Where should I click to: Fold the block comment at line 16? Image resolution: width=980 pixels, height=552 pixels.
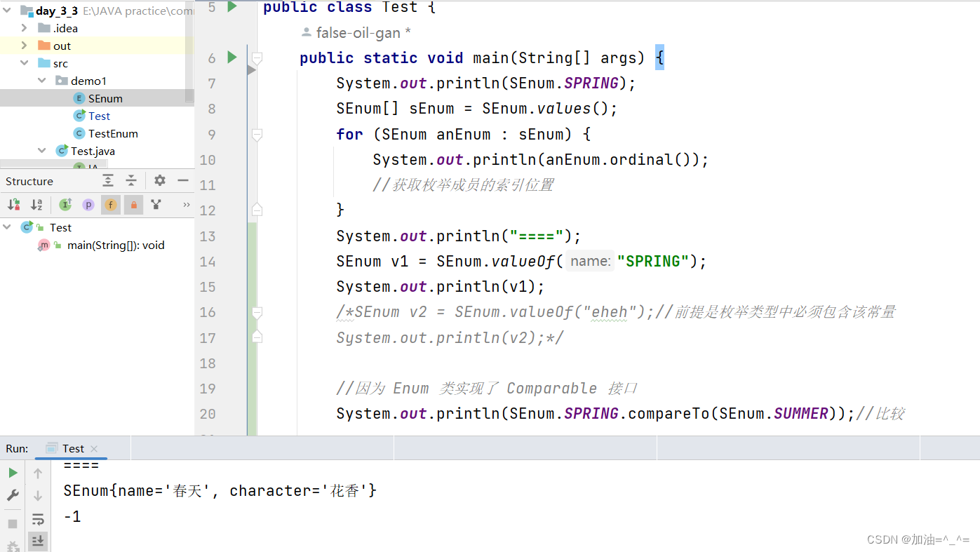(x=257, y=312)
